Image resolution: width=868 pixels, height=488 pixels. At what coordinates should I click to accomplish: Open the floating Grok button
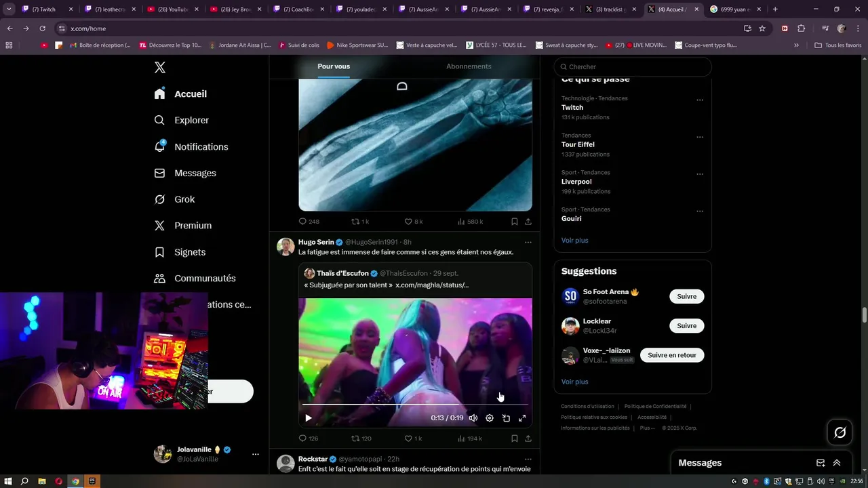[x=840, y=432]
